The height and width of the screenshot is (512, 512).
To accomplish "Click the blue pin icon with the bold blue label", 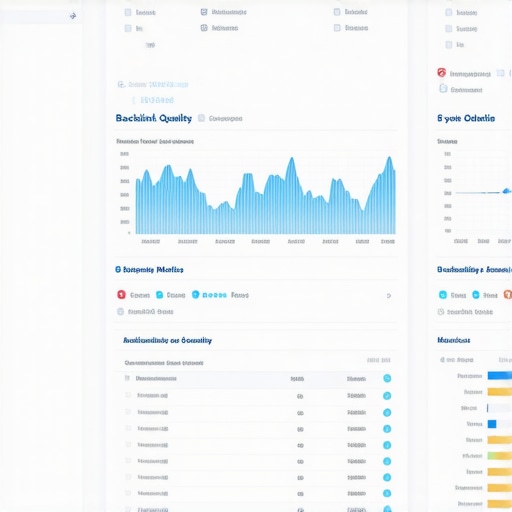I will coord(195,295).
